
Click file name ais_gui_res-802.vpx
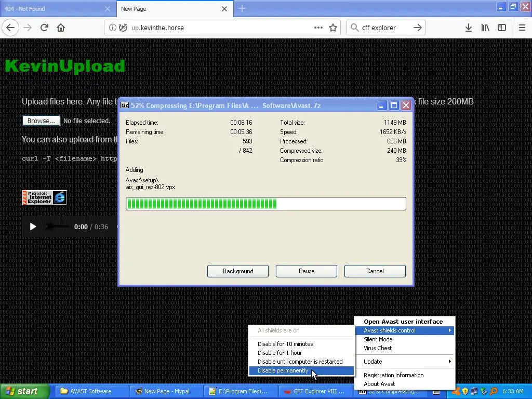tap(150, 187)
